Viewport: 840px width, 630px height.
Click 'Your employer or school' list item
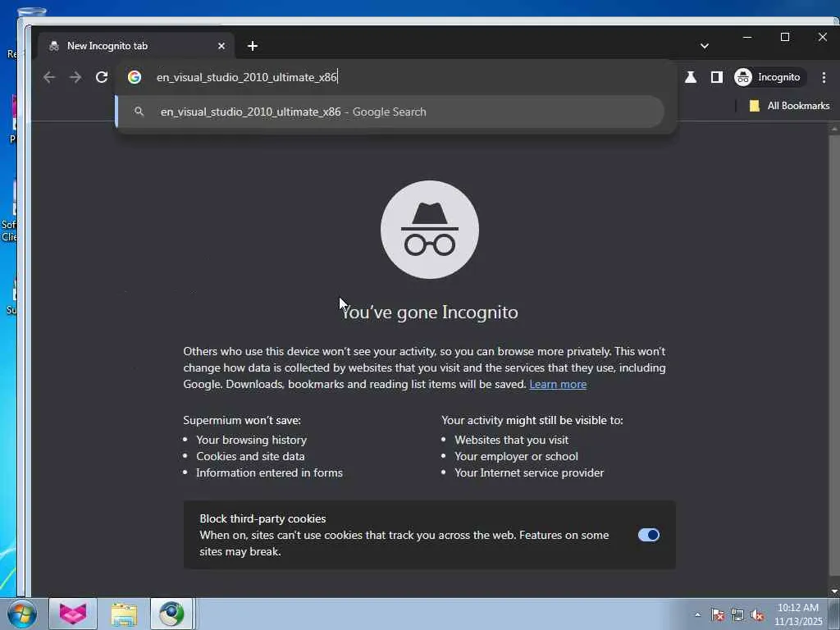(517, 456)
